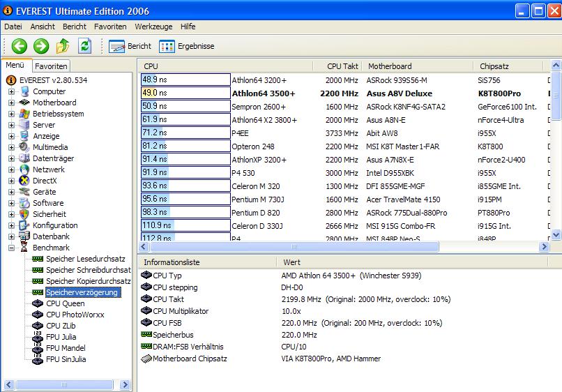Open the Favoriten menu
562x392 pixels.
(110, 27)
